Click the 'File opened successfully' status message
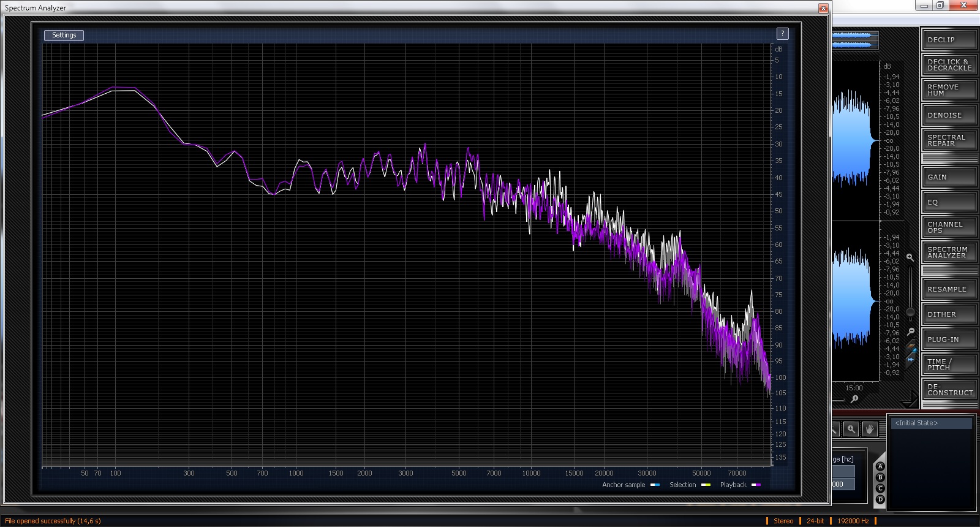This screenshot has width=980, height=527. [x=53, y=521]
